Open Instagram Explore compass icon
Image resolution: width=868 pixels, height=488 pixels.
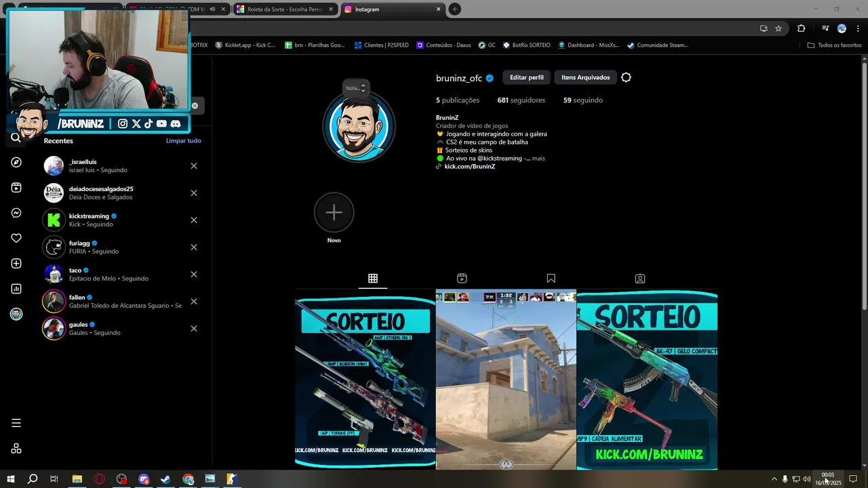click(x=16, y=163)
